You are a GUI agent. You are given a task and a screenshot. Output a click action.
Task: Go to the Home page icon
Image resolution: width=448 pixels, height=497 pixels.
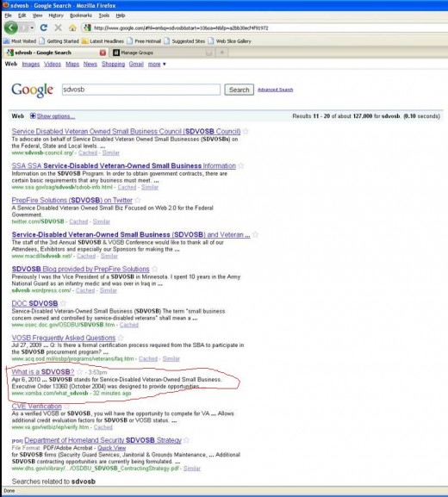tap(72, 28)
